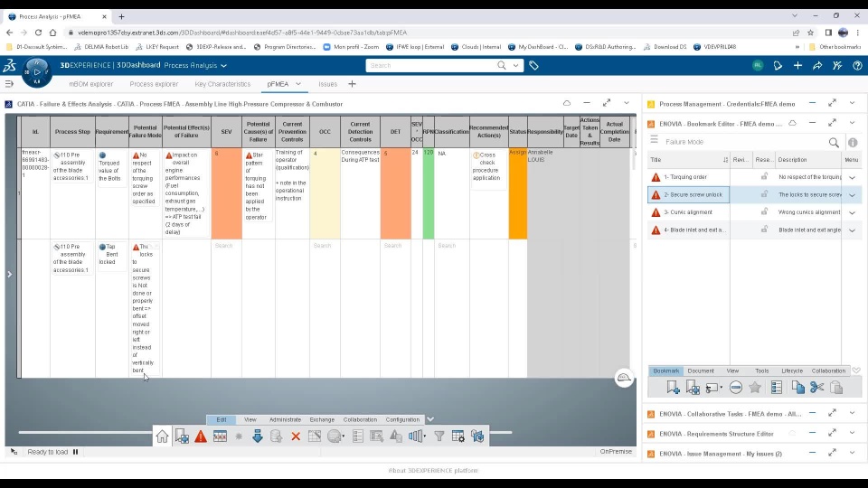Viewport: 868px width, 488px height.
Task: Click the tag icon next to search
Action: (x=533, y=65)
